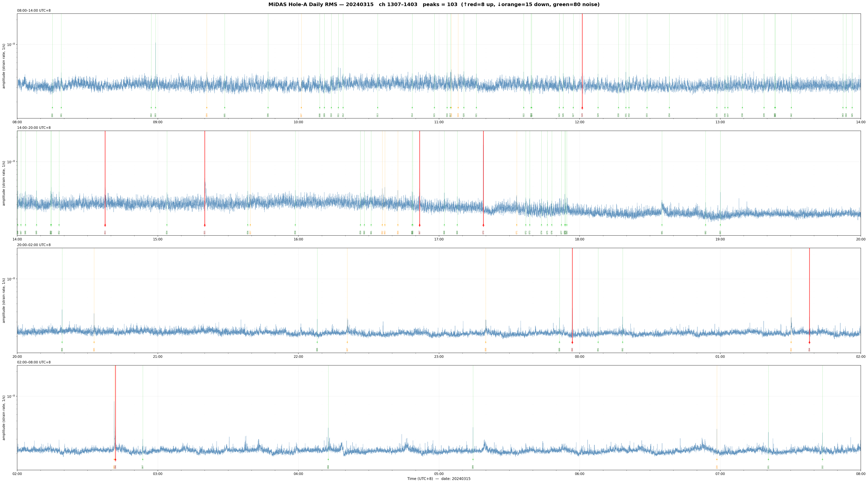Image resolution: width=868 pixels, height=483 pixels.
Task: Click the red peak number label 067
Action: [419, 232]
